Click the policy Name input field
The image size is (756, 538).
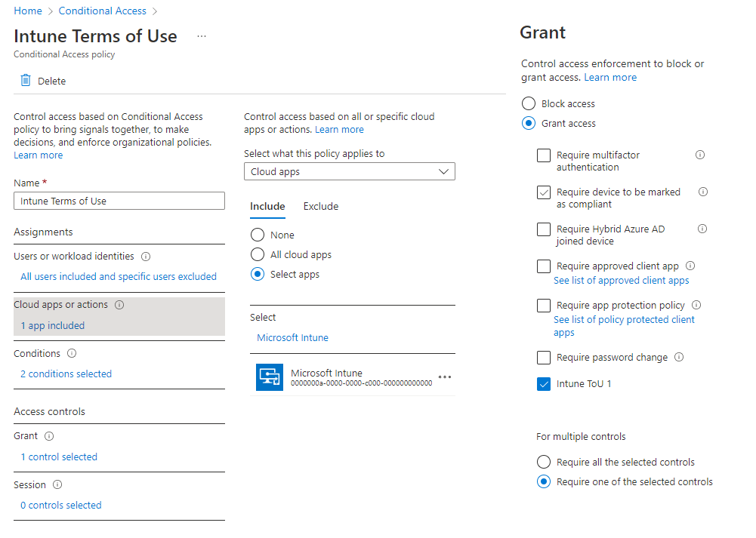(x=119, y=201)
